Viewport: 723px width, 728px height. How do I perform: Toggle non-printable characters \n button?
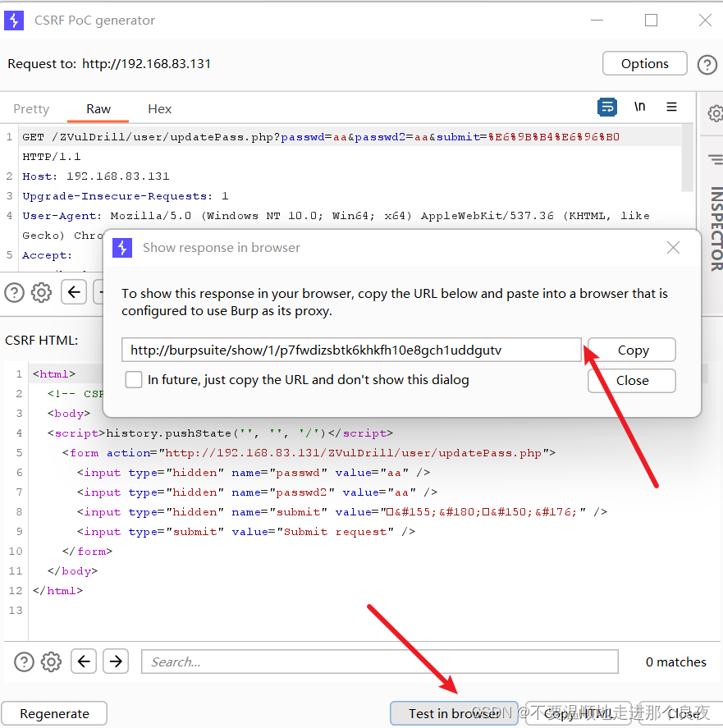(x=639, y=107)
